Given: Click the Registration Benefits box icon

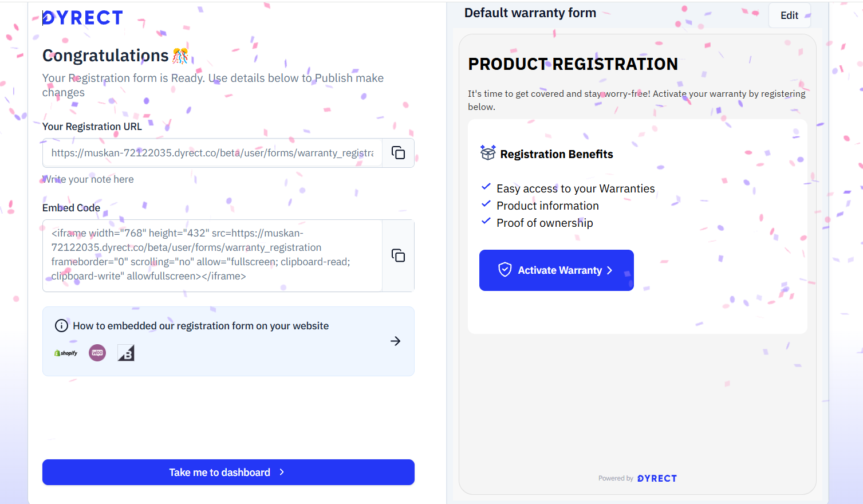Looking at the screenshot, I should [488, 153].
